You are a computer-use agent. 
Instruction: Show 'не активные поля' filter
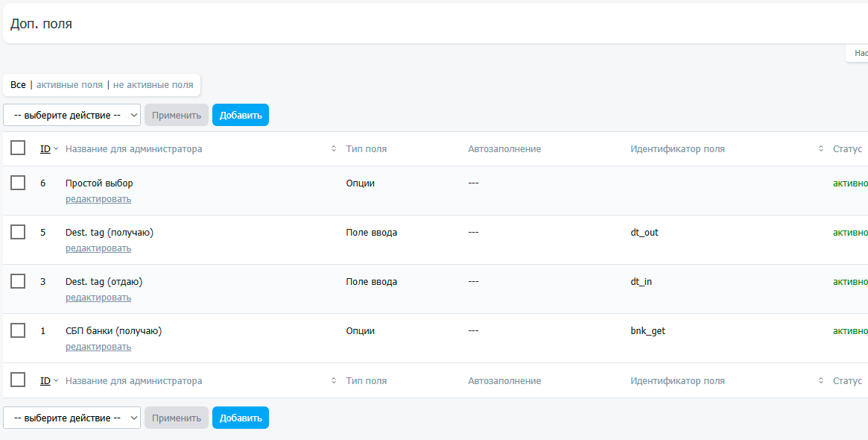(x=153, y=85)
